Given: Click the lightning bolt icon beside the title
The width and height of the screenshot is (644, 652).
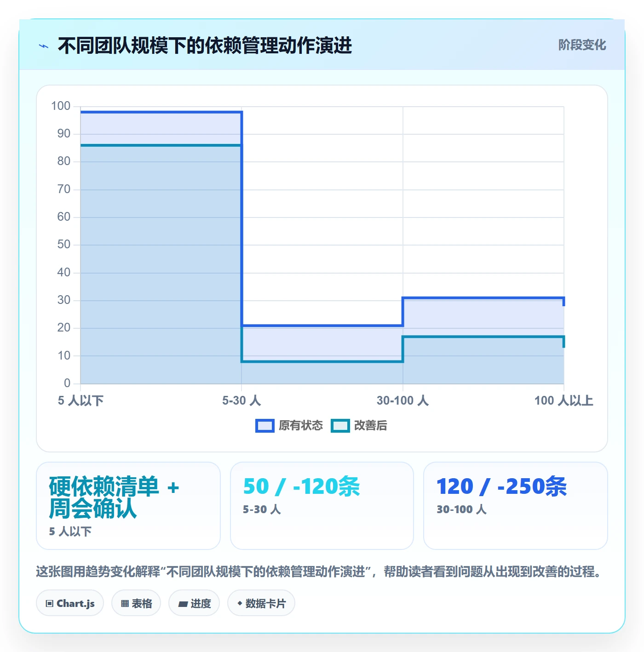Looking at the screenshot, I should point(44,46).
